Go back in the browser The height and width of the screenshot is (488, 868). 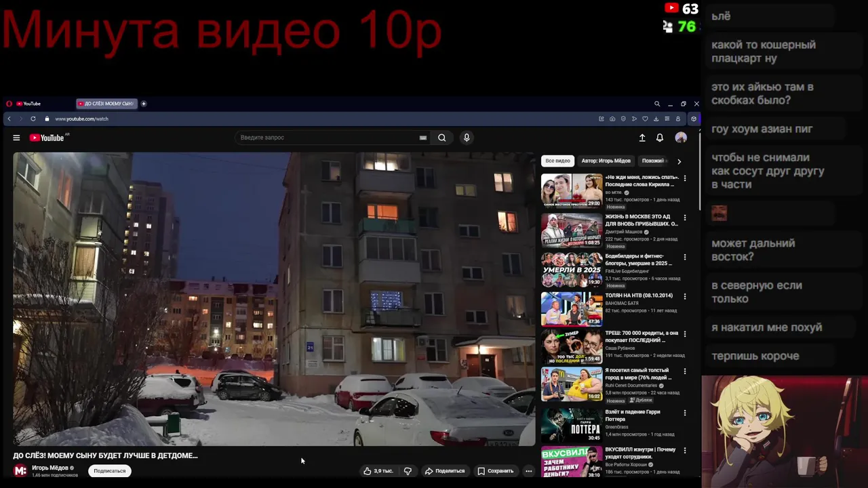[x=9, y=119]
